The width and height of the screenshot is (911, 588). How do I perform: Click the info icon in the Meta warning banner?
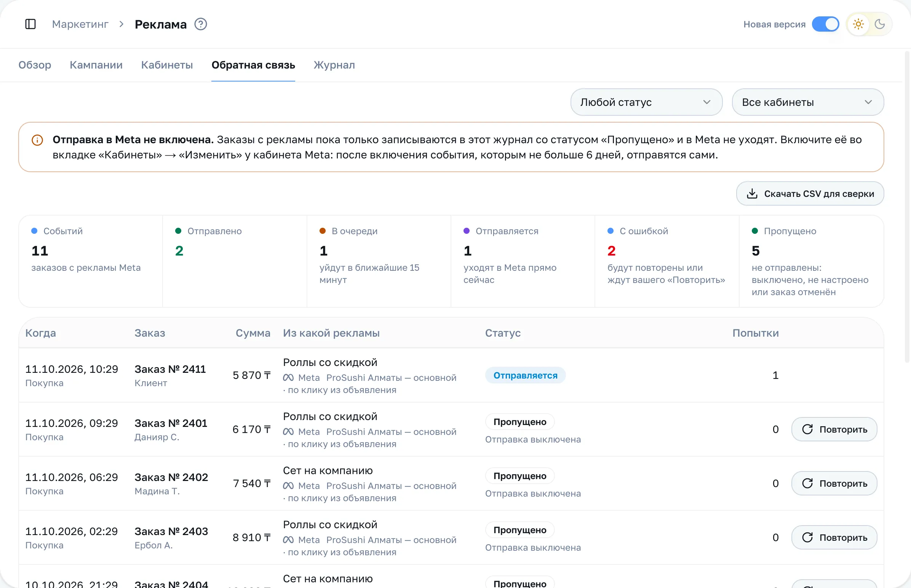tap(37, 140)
